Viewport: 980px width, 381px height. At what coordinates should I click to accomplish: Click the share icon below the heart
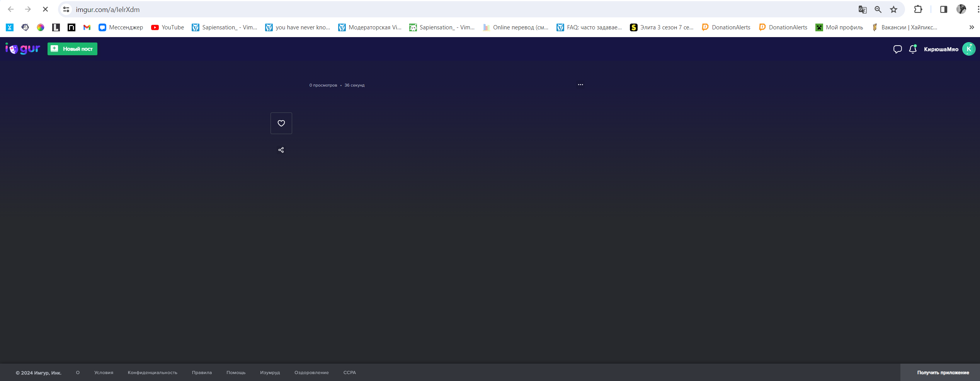pyautogui.click(x=281, y=150)
